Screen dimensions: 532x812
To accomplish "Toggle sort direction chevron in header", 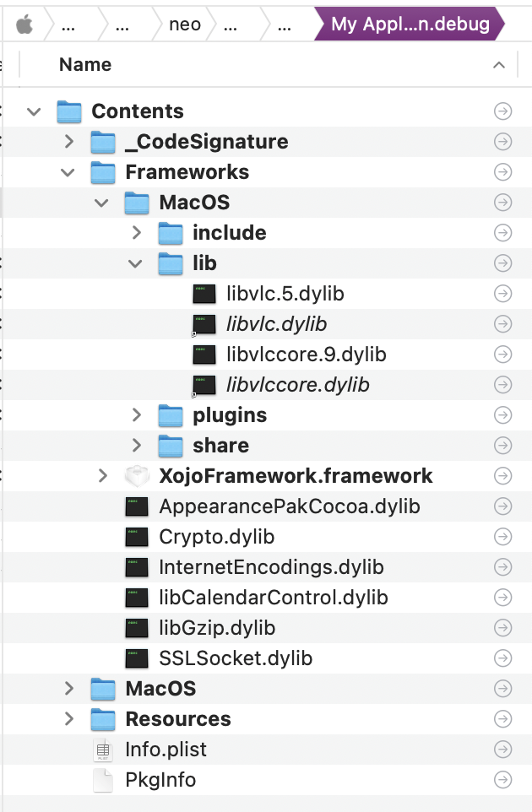I will pyautogui.click(x=499, y=65).
